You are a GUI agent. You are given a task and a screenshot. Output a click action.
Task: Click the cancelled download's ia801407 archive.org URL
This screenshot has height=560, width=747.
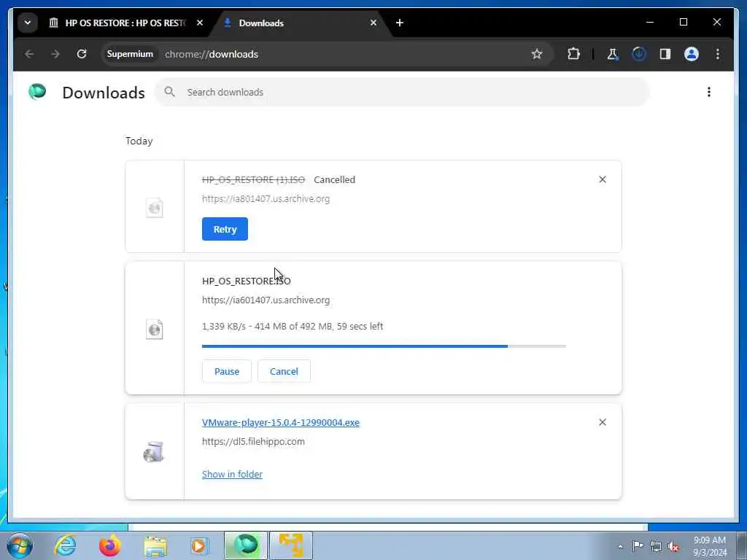point(266,198)
